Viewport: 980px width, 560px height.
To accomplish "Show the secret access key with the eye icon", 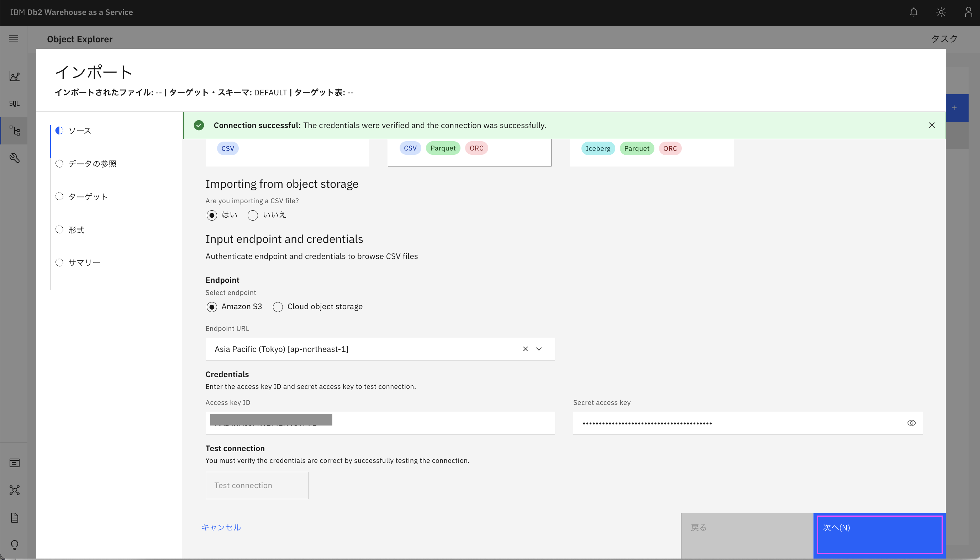I will click(911, 423).
